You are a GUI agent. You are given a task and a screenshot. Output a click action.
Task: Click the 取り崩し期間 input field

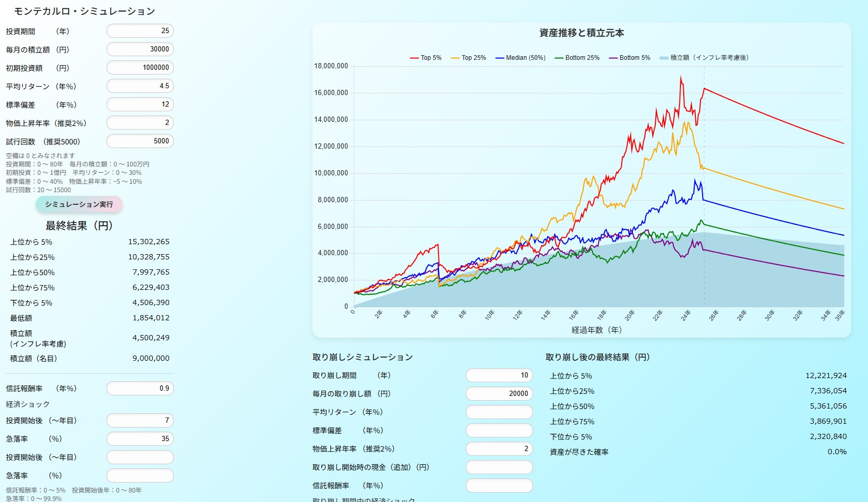tap(499, 375)
